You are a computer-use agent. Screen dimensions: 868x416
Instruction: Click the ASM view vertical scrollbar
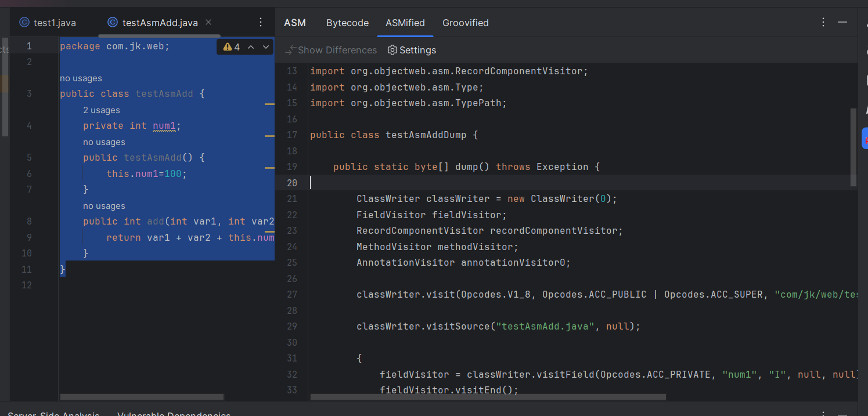(x=853, y=147)
